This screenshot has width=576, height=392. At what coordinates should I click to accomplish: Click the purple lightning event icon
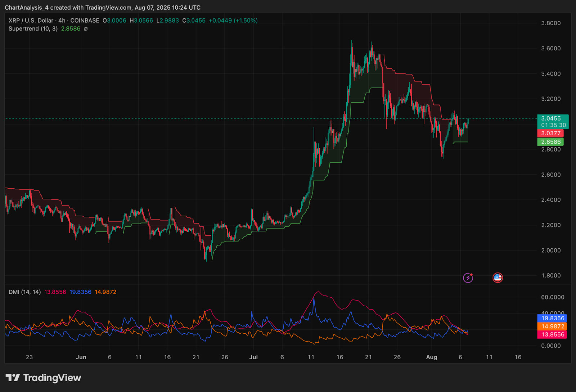pyautogui.click(x=468, y=278)
